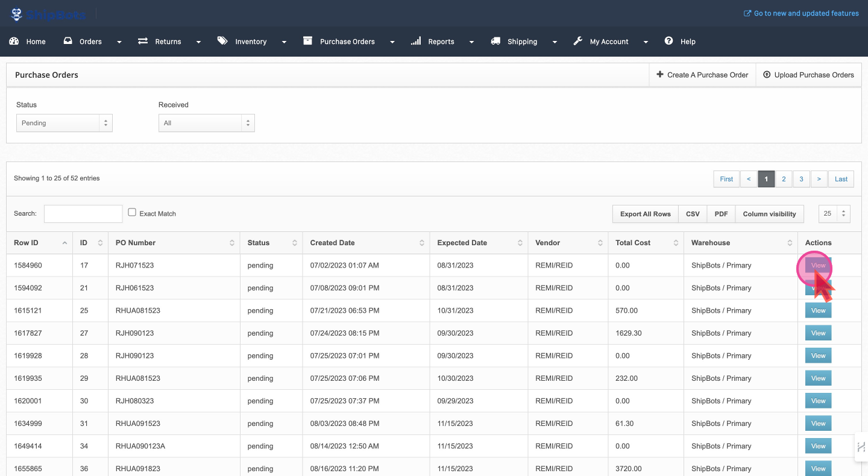The image size is (868, 476).
Task: Click the My Account wrench icon
Action: pyautogui.click(x=577, y=41)
